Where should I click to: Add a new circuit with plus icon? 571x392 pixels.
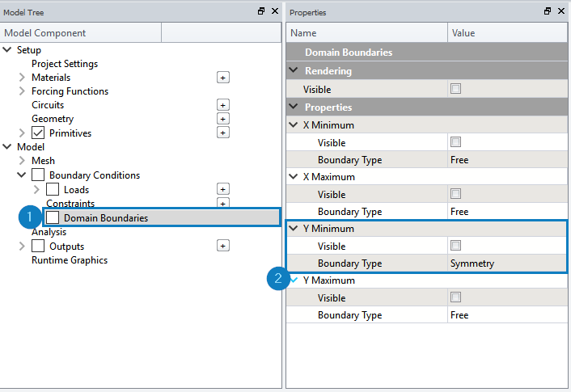click(x=223, y=105)
